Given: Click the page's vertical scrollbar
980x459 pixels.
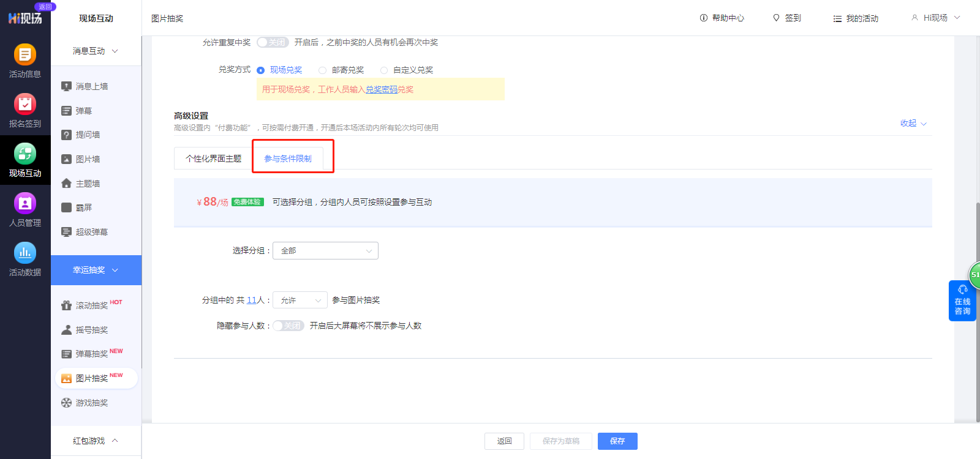Looking at the screenshot, I should click(977, 245).
